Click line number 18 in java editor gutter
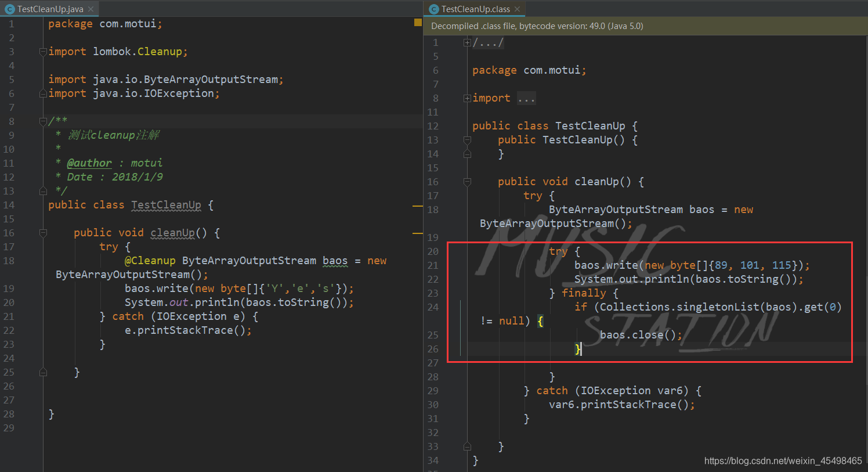Screen dimensions: 868x472 [9, 261]
